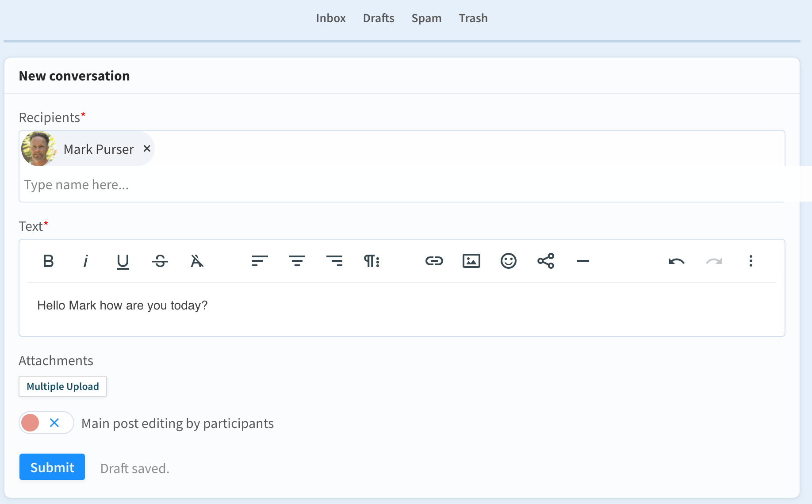Undo the last edit
The height and width of the screenshot is (504, 812).
[x=676, y=261]
